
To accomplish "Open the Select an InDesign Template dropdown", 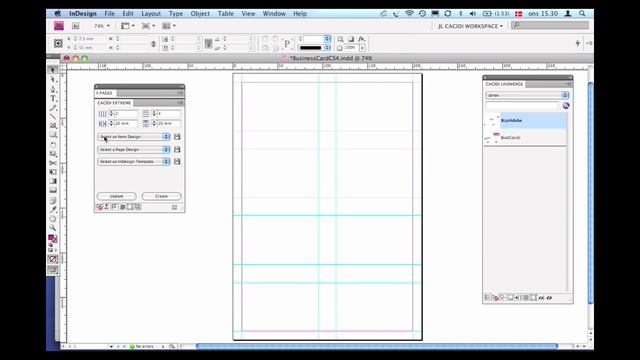I will point(134,162).
